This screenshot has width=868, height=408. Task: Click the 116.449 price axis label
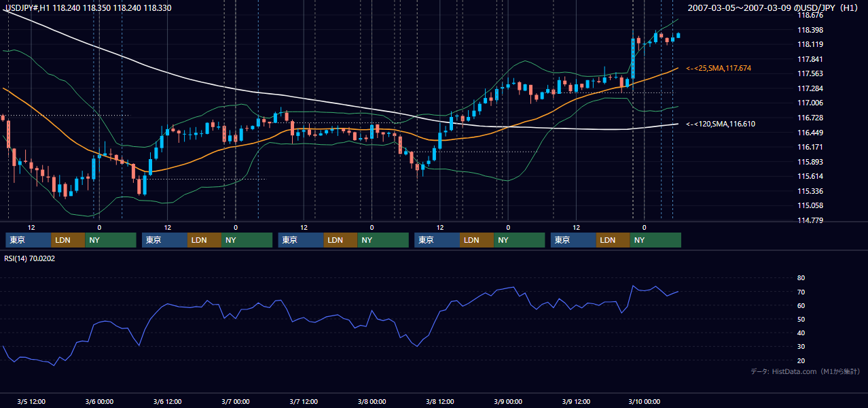812,132
